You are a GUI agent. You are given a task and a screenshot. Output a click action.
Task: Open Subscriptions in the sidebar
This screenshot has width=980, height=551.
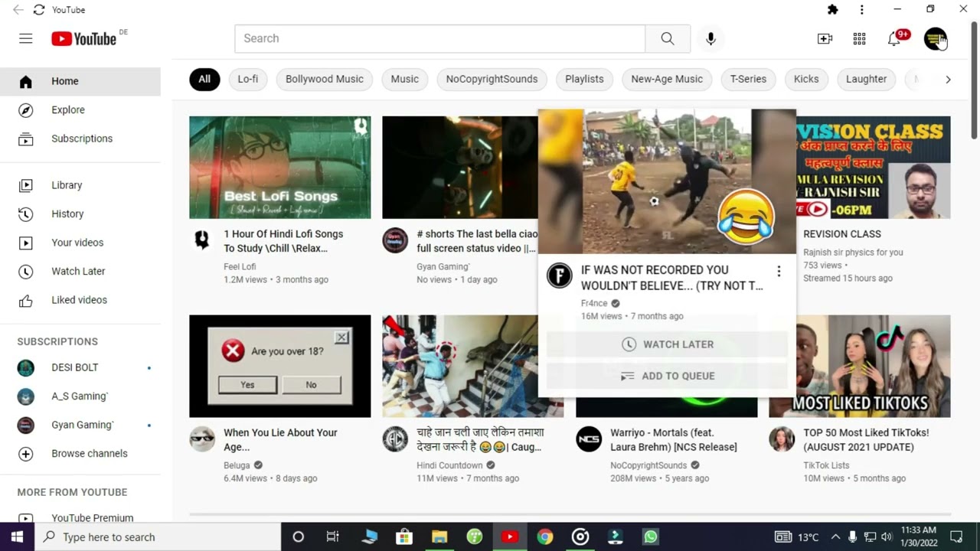click(80, 139)
